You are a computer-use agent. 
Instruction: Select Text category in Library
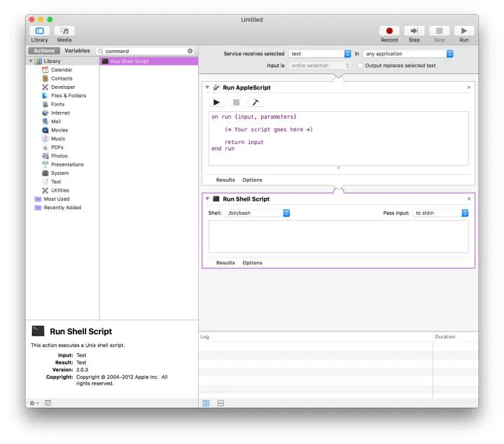(55, 182)
